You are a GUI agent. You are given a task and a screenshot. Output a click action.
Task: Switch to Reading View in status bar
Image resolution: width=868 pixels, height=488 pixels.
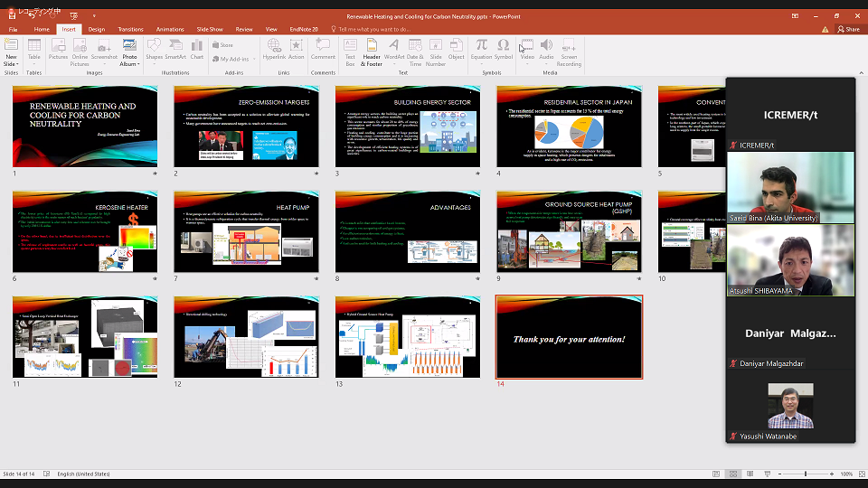tap(750, 474)
